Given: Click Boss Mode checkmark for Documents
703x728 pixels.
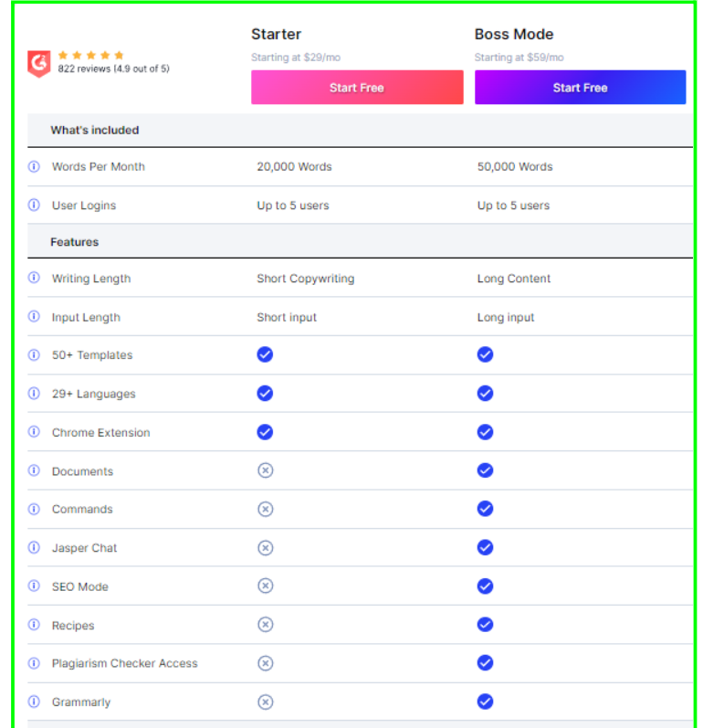Looking at the screenshot, I should point(485,470).
